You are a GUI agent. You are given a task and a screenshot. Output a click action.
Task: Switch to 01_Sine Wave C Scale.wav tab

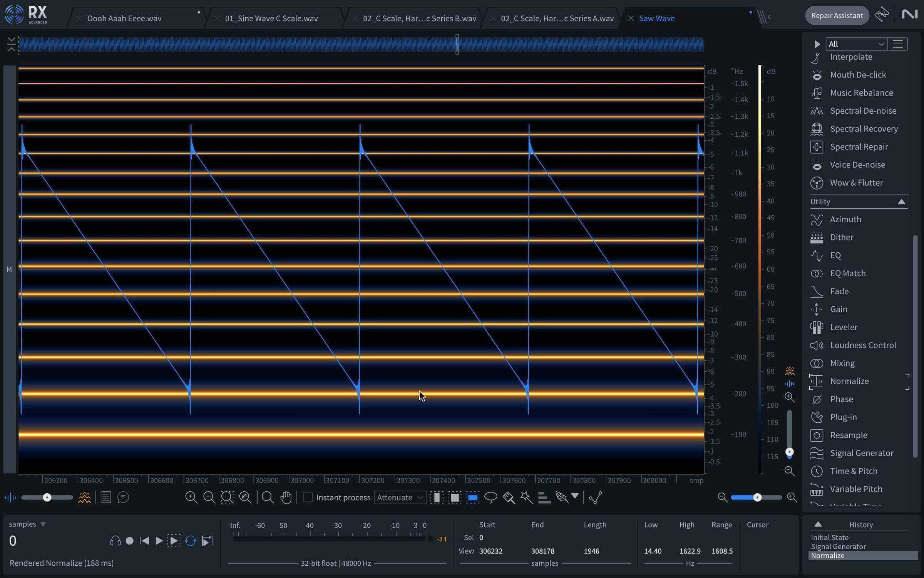point(271,18)
